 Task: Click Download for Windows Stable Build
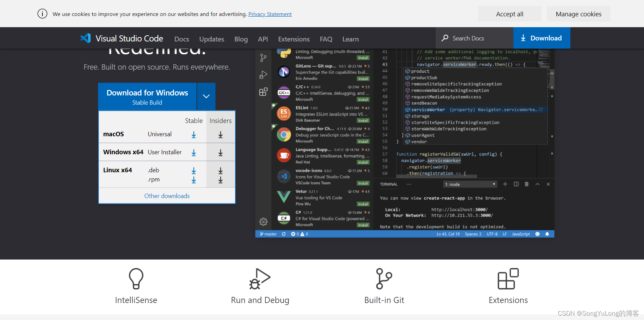tap(147, 97)
